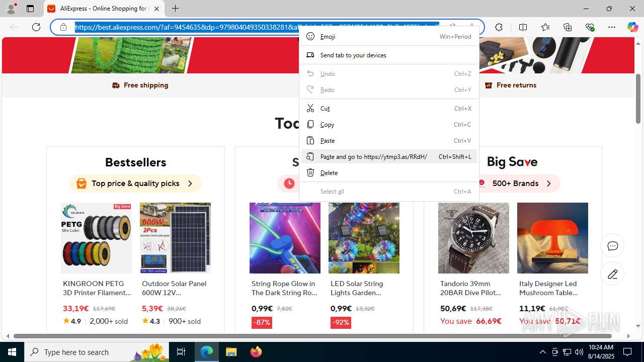Open File Explorer from taskbar
This screenshot has height=362, width=644.
point(231,352)
